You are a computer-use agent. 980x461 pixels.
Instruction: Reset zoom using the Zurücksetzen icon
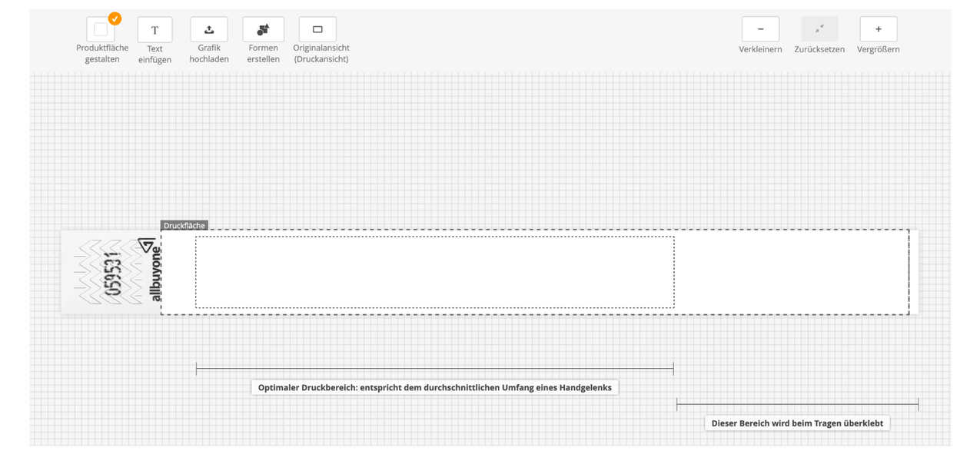click(x=819, y=29)
